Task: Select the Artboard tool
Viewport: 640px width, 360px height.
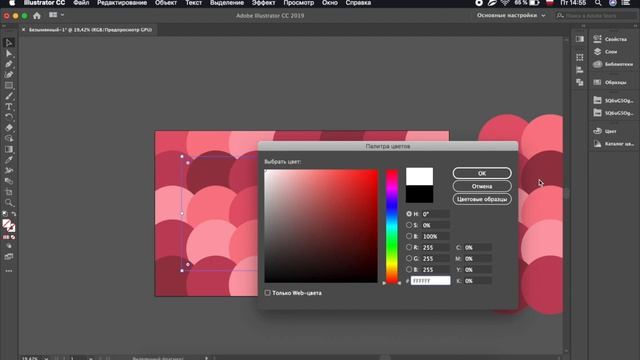Action: (x=9, y=192)
